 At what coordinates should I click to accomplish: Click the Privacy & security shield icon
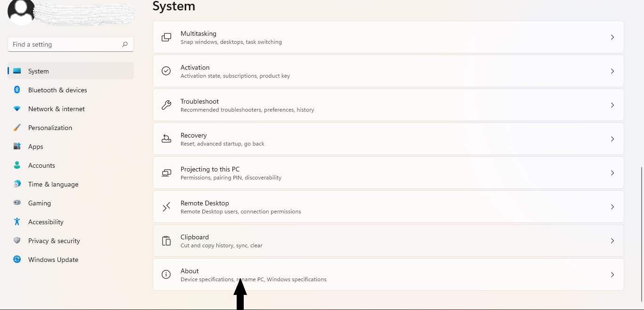(x=17, y=240)
